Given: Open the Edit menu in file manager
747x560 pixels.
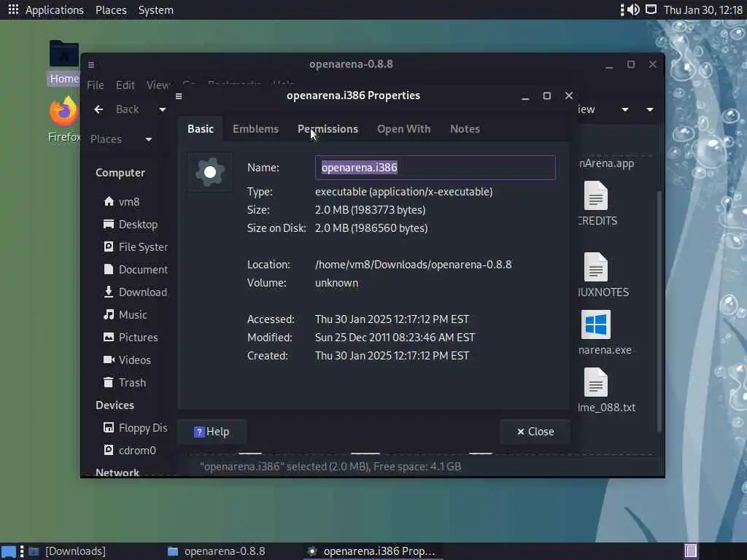Looking at the screenshot, I should [x=125, y=85].
